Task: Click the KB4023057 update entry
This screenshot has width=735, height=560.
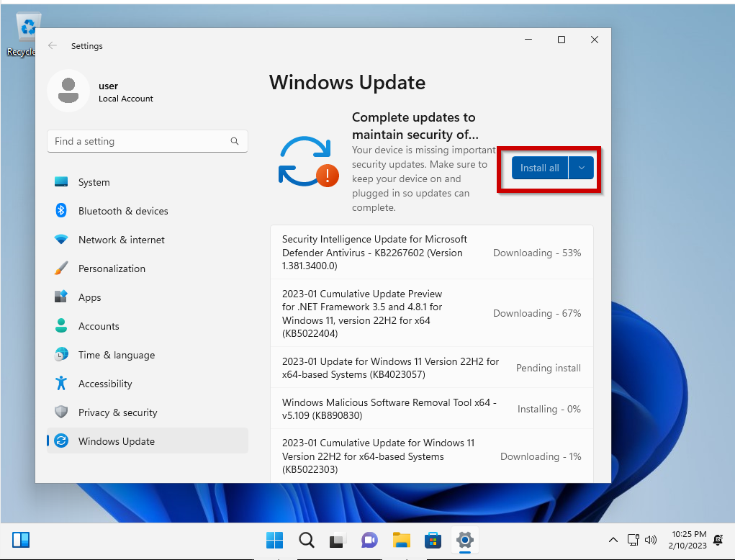Action: 432,368
